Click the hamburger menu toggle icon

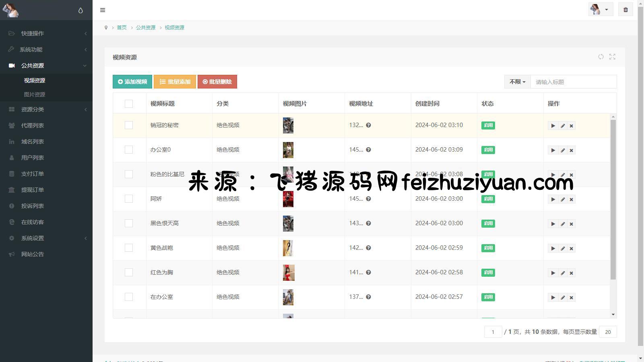(103, 10)
